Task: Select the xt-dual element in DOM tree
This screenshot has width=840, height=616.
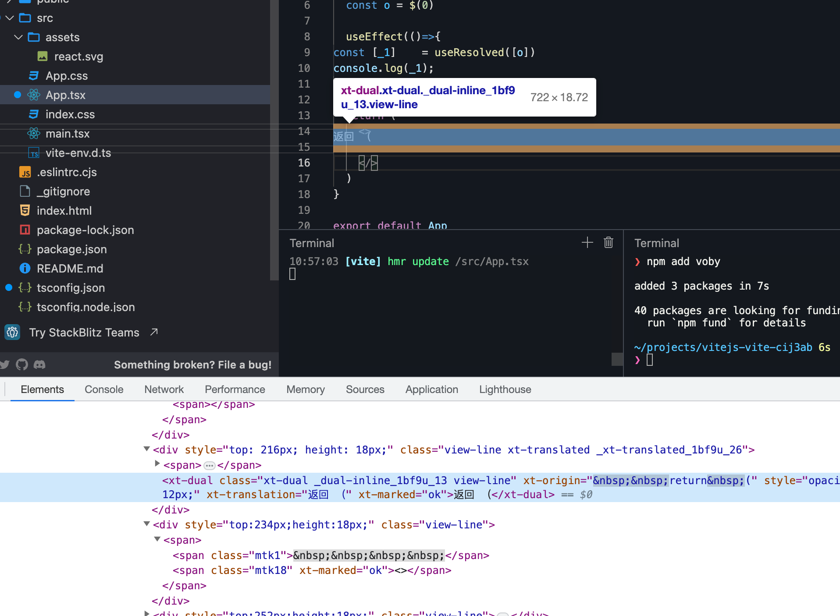Action: 420,488
